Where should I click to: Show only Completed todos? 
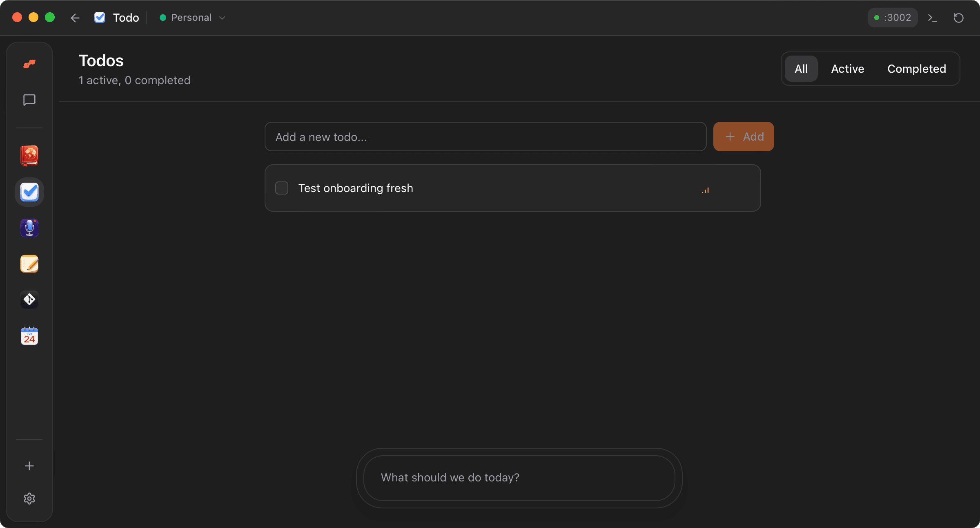(916, 69)
